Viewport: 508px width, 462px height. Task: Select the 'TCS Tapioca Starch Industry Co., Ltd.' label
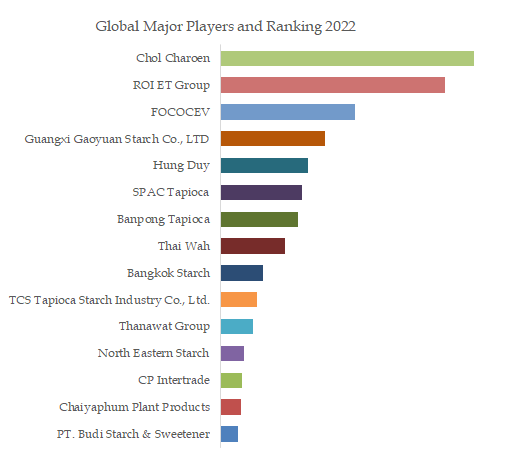pos(109,300)
